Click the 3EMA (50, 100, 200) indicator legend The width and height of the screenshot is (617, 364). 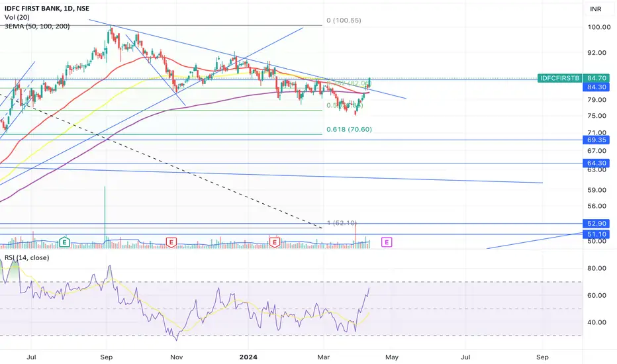coord(37,26)
